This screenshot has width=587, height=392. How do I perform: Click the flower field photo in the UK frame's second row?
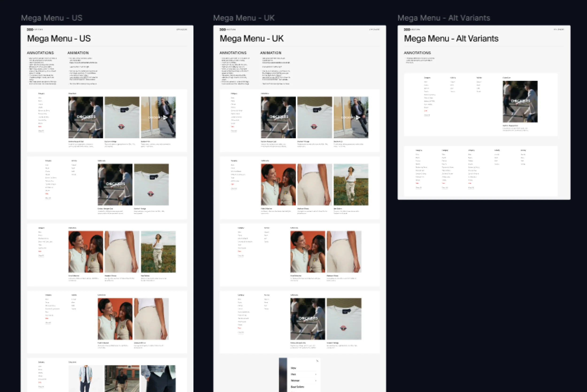click(351, 184)
